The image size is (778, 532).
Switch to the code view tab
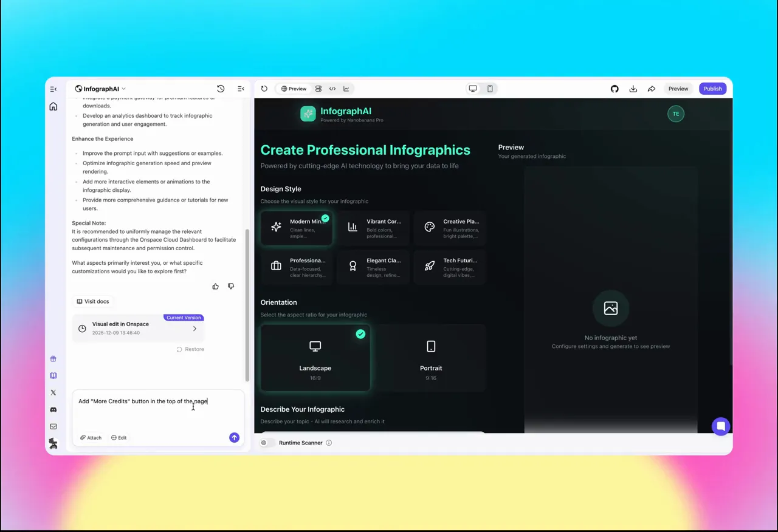[x=332, y=89]
